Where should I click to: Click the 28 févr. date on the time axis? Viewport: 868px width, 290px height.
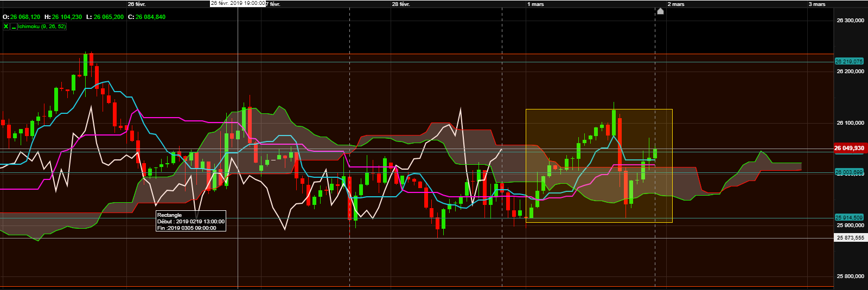pyautogui.click(x=401, y=4)
